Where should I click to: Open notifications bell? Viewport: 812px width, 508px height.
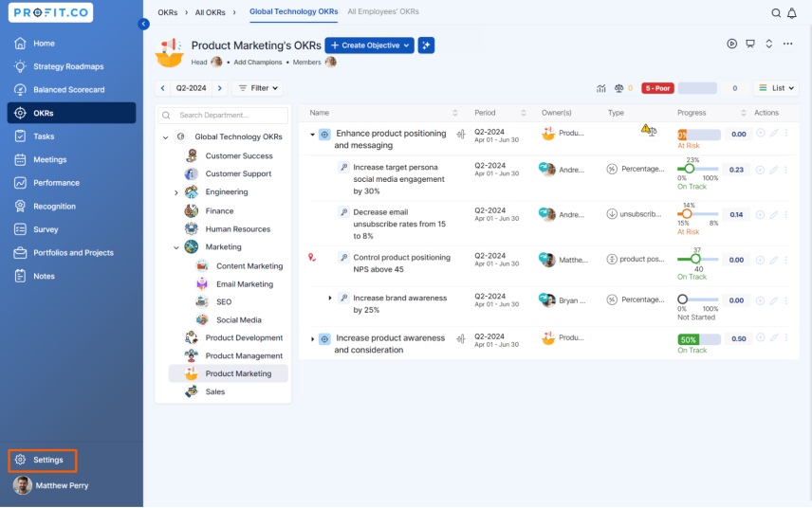pos(792,13)
